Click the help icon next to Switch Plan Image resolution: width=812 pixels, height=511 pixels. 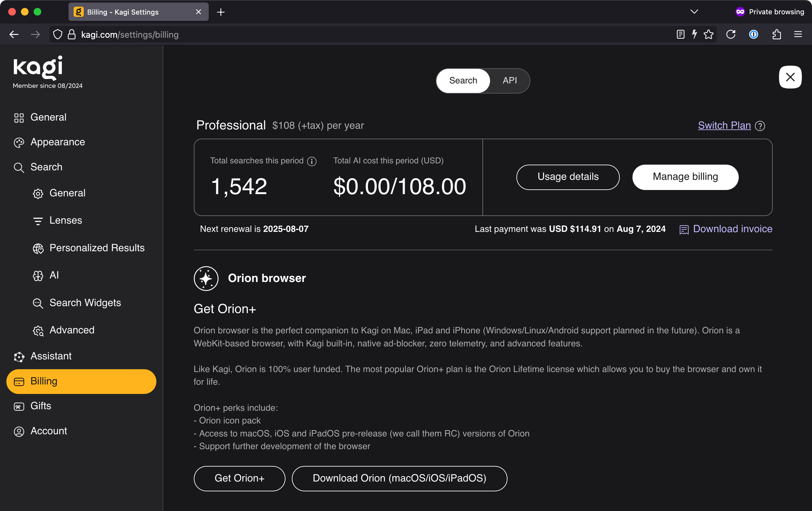click(x=760, y=126)
